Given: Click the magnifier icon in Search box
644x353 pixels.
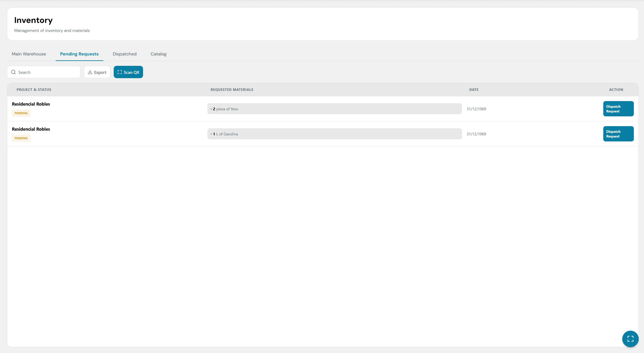Looking at the screenshot, I should [x=14, y=72].
